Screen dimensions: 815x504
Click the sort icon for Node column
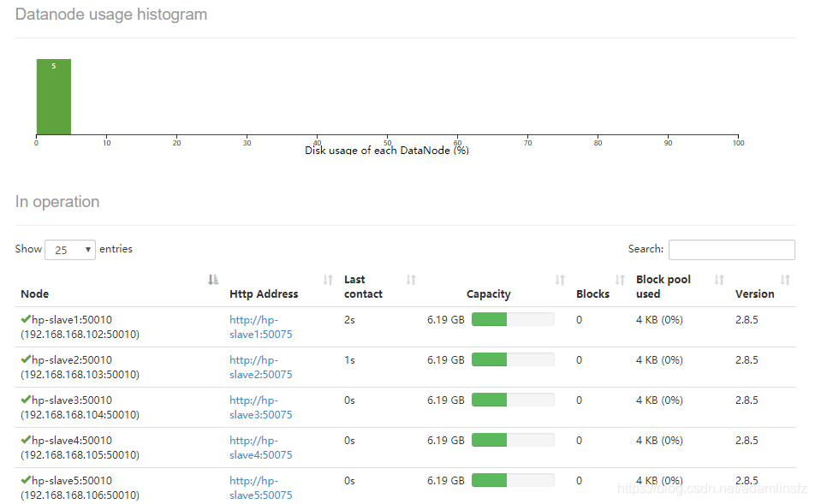click(x=213, y=280)
